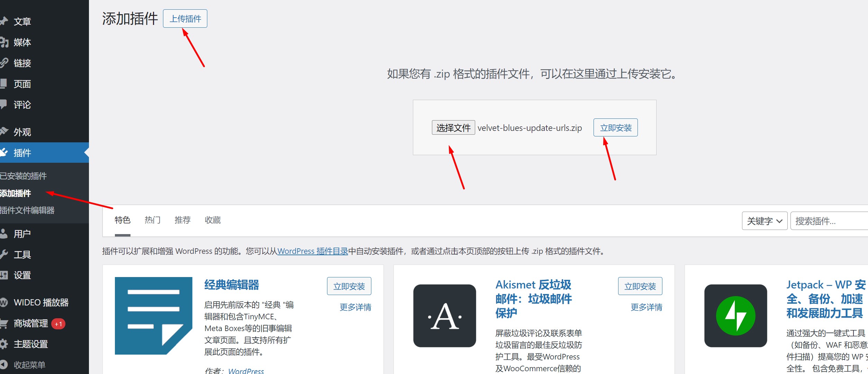Screen dimensions: 868x374
Task: Open the 收藏 favorites tab
Action: 213,220
